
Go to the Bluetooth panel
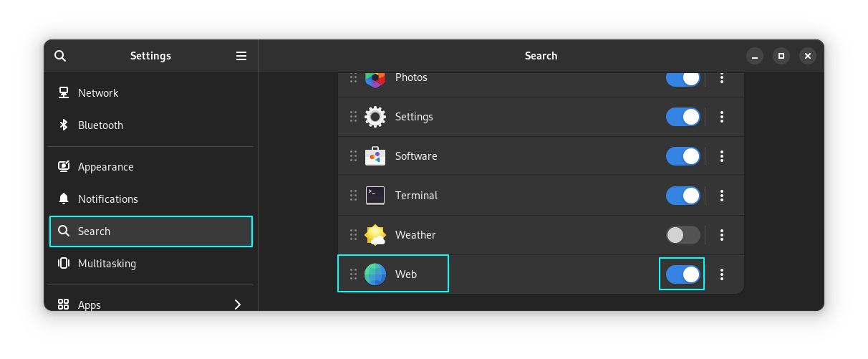point(100,125)
